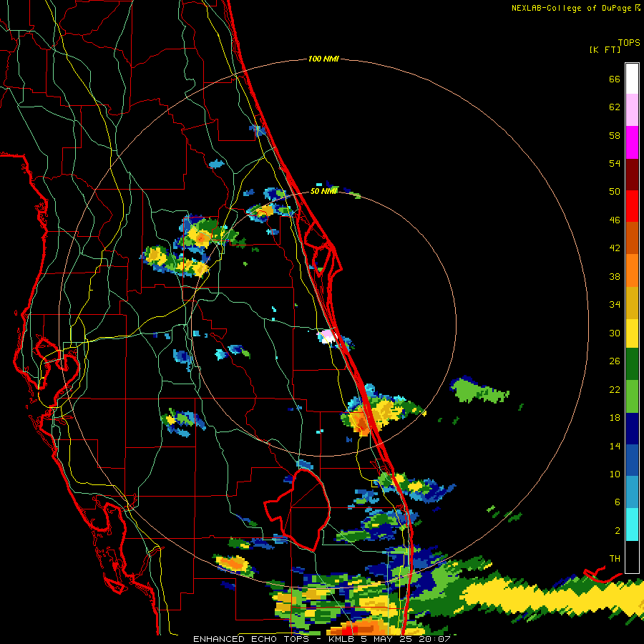
Task: Click the cyan legend swatch
Action: pos(632,525)
